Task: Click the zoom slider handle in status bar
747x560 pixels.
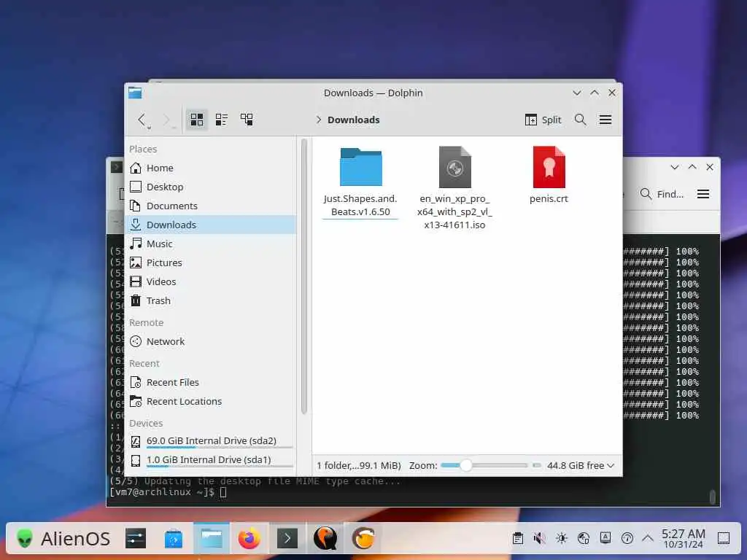Action: pyautogui.click(x=466, y=465)
